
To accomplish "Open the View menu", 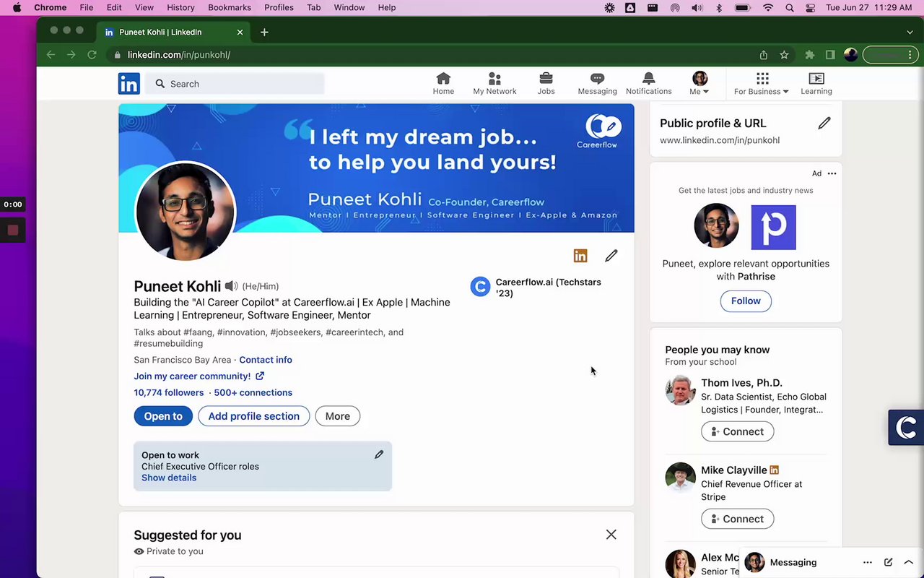I will click(144, 7).
